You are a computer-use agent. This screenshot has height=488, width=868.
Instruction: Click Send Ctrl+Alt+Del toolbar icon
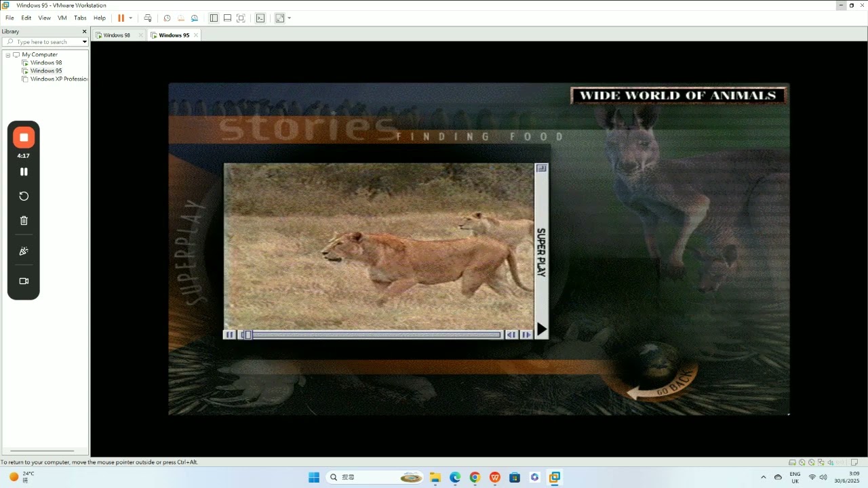(148, 18)
